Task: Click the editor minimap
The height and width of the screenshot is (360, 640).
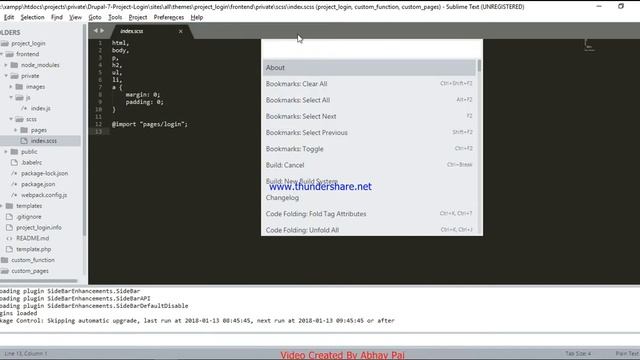Action: click(x=589, y=45)
